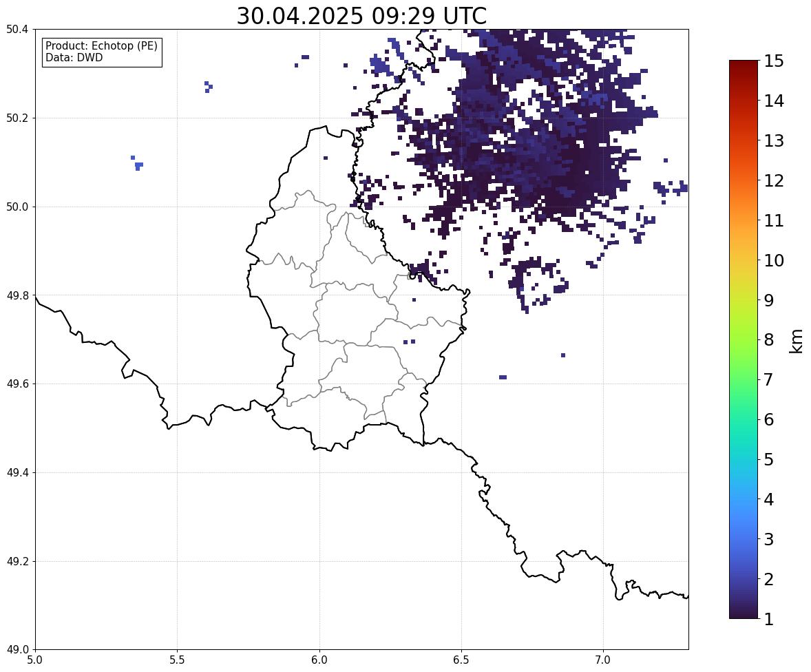Click the latitude axis label "49.2"
Screen dimensions: 811x672
[17, 561]
